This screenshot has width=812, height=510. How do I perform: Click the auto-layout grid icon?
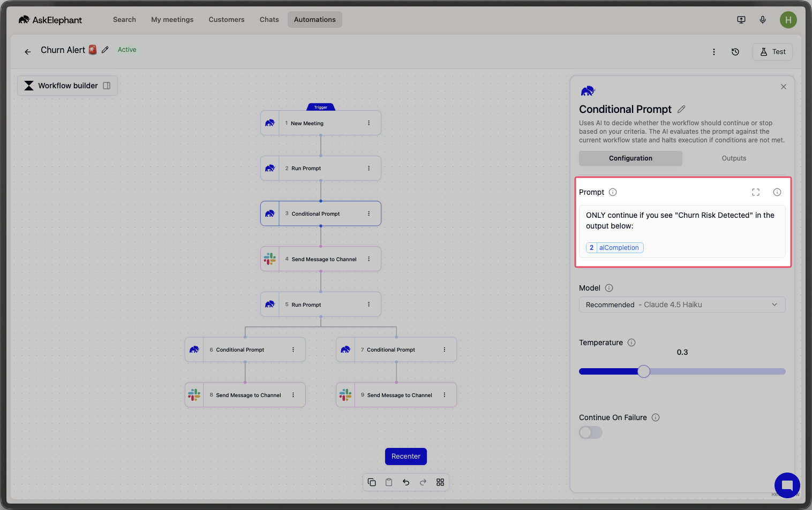(x=440, y=482)
